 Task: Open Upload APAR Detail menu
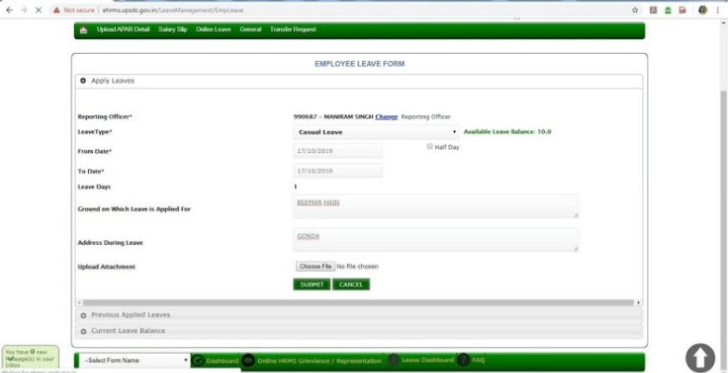[123, 29]
